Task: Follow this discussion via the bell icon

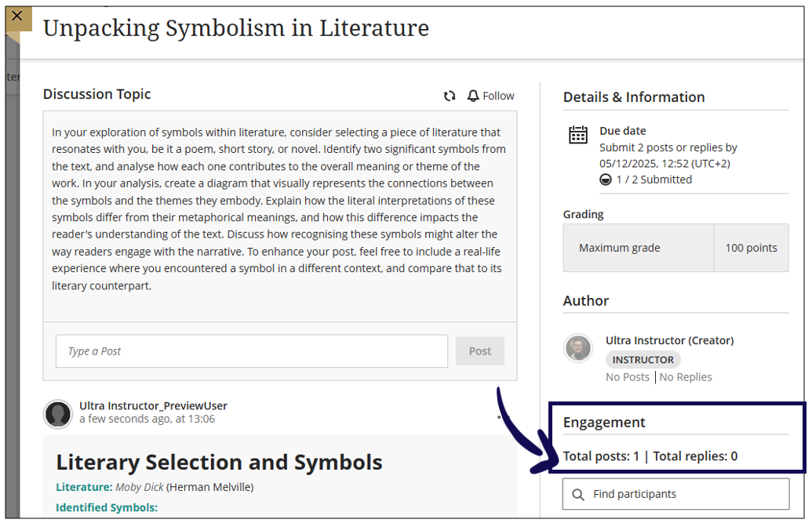Action: (473, 96)
